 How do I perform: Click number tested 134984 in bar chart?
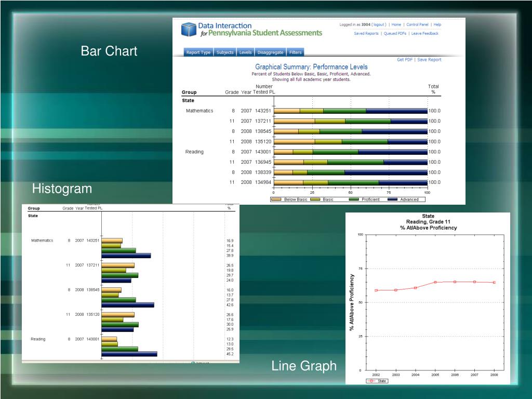coord(263,182)
